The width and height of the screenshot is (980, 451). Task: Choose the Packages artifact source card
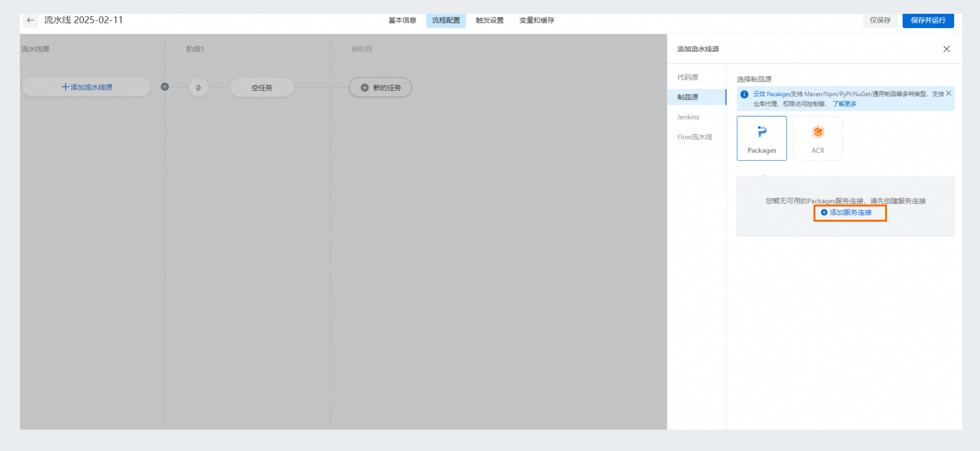tap(761, 138)
